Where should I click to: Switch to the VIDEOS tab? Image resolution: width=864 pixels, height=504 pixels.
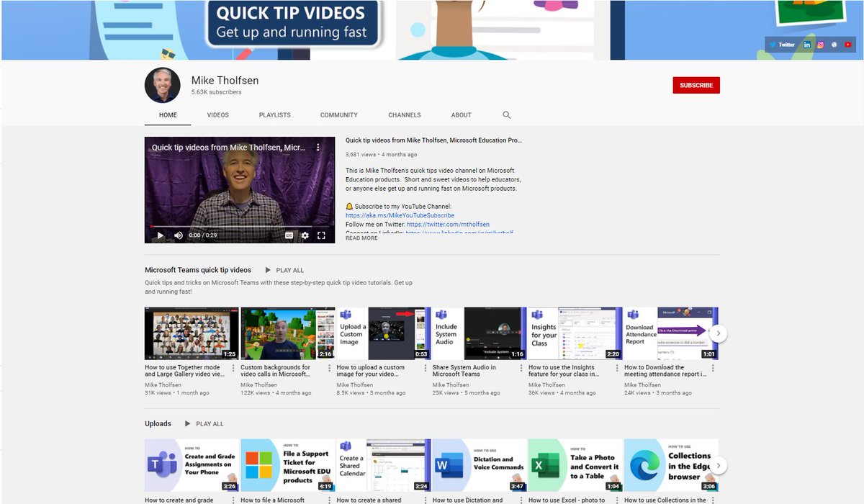[x=217, y=114]
